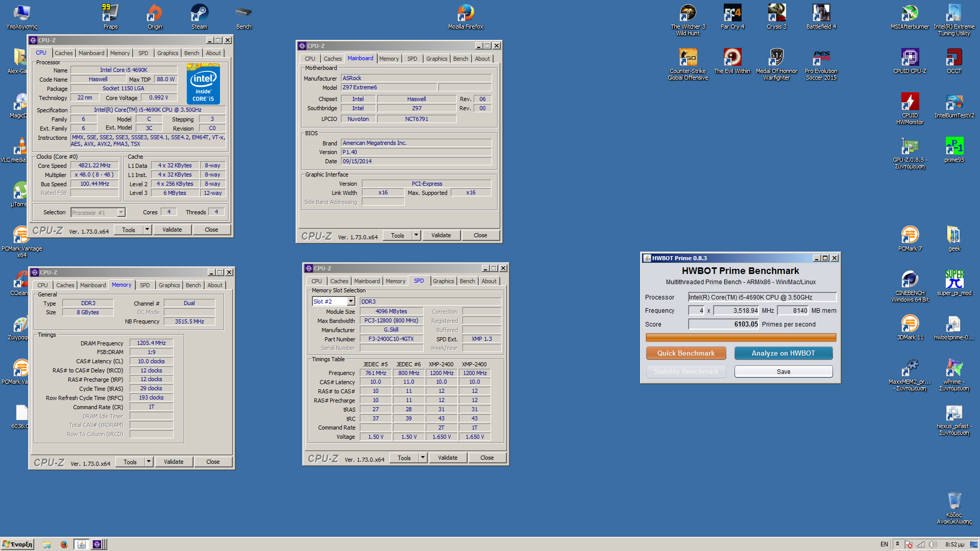Viewport: 980px width, 551px height.
Task: Open the CPUID CPU-Z desktop icon
Action: 910,61
